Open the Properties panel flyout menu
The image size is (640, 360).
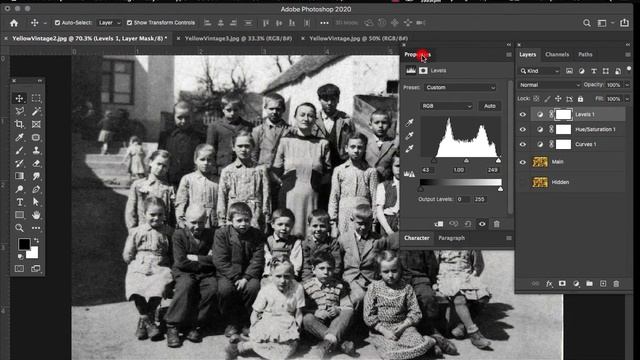[509, 54]
